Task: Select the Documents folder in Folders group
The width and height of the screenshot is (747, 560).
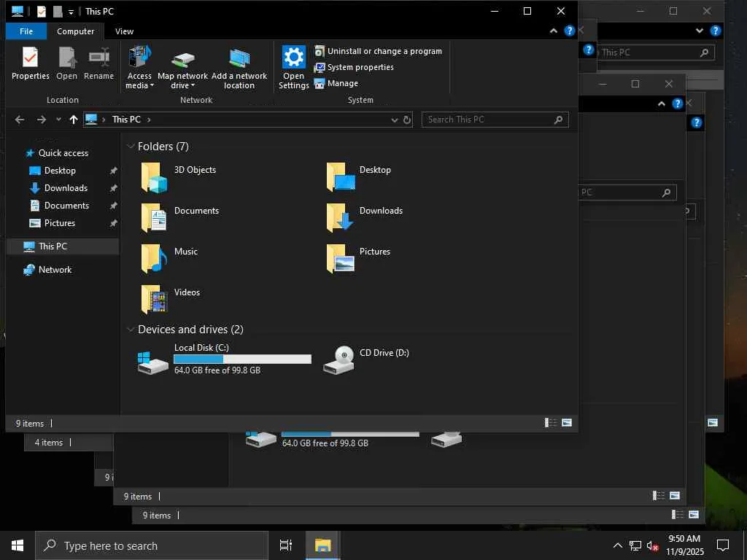Action: pos(180,218)
